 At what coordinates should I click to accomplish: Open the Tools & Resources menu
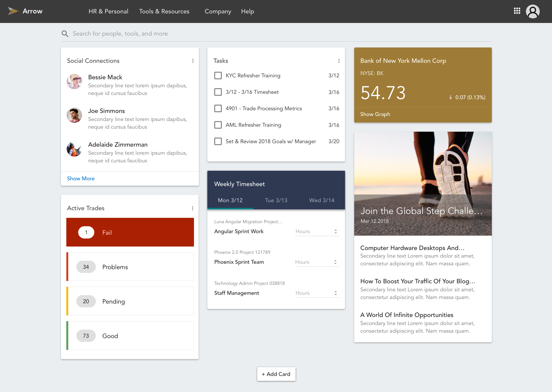pyautogui.click(x=164, y=11)
